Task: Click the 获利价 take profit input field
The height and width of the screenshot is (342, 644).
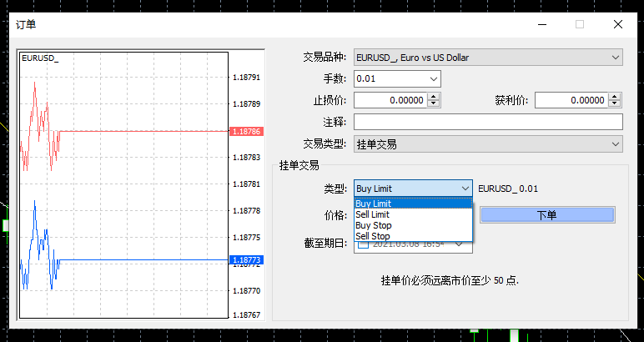Action: pos(571,100)
